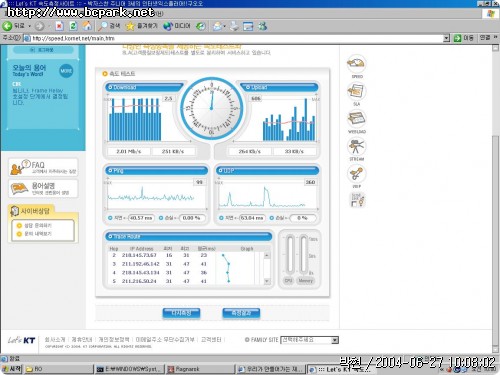Click the MORE button in Today's Word
This screenshot has width=500, height=375.
click(66, 71)
